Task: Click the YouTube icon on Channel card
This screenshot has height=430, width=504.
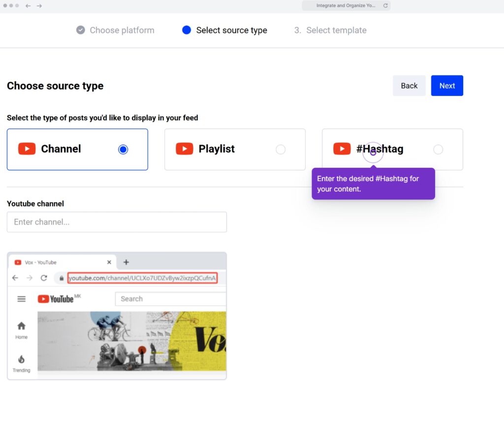Action: click(27, 149)
